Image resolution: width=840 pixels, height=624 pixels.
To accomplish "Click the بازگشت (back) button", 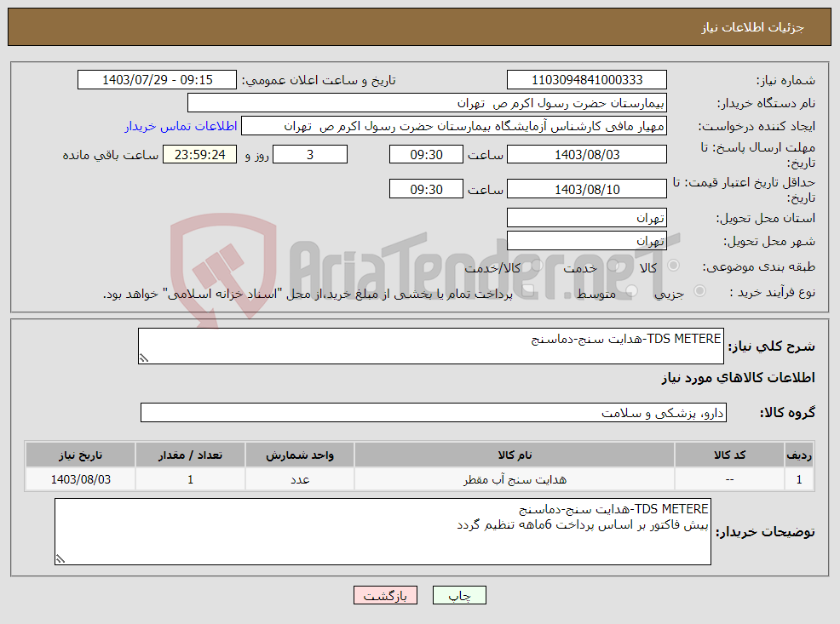I will 385,595.
